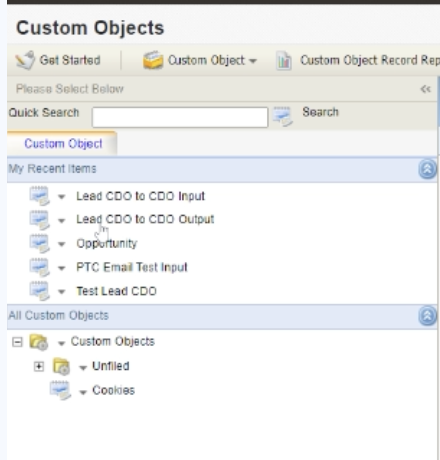The width and height of the screenshot is (440, 460).
Task: Click the Unfiled folder icon
Action: click(61, 366)
